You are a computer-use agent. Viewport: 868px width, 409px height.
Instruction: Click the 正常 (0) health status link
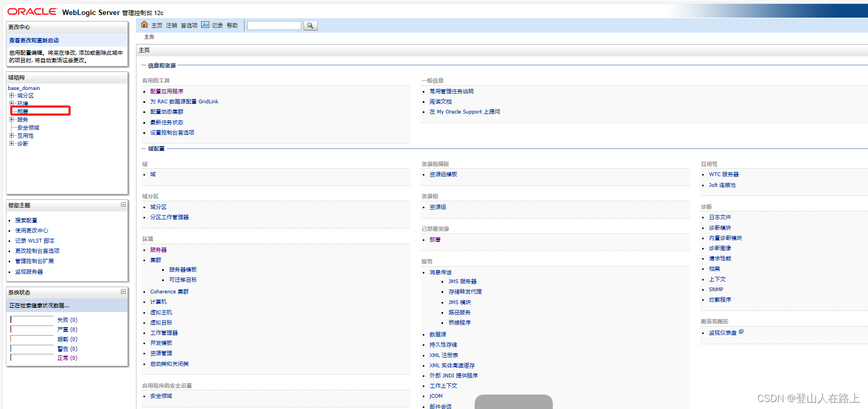[67, 358]
